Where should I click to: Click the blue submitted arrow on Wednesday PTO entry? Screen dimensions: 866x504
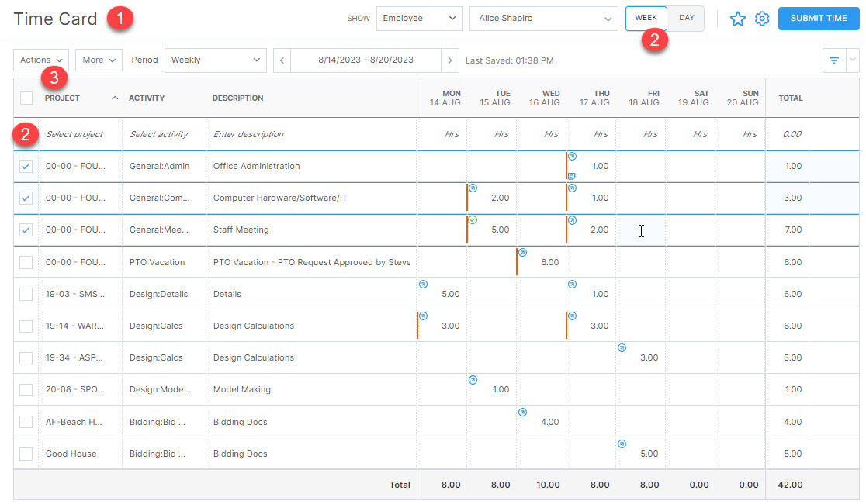[x=521, y=252]
